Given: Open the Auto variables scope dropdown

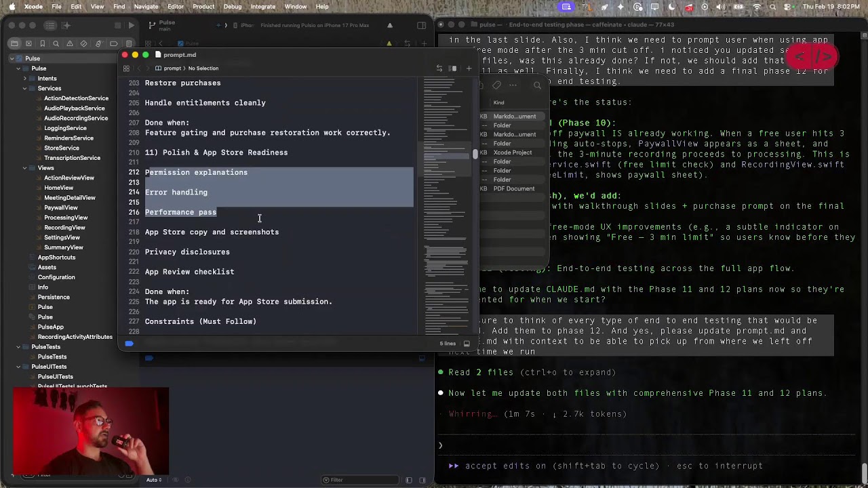Looking at the screenshot, I should 154,480.
